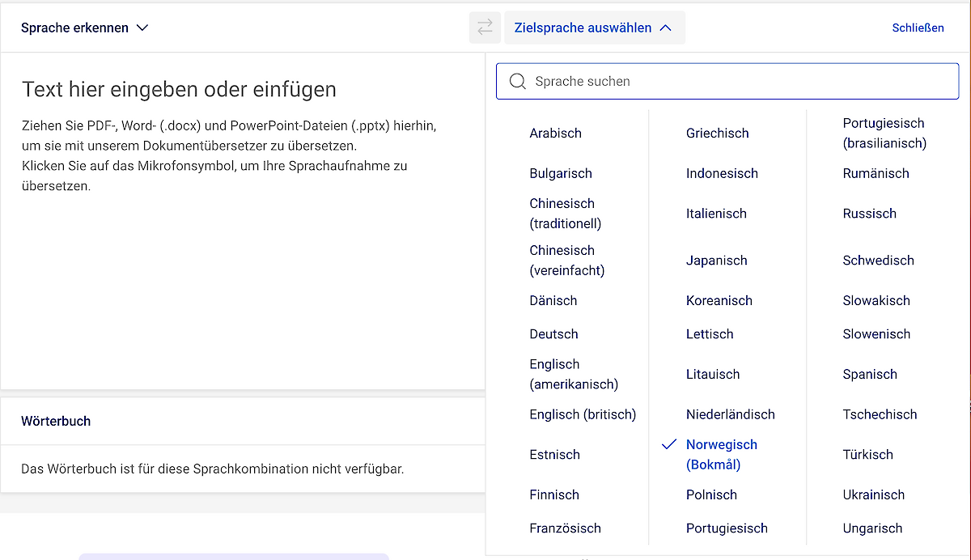Select Niederländisch from the list
Screen dimensions: 971x560
730,414
